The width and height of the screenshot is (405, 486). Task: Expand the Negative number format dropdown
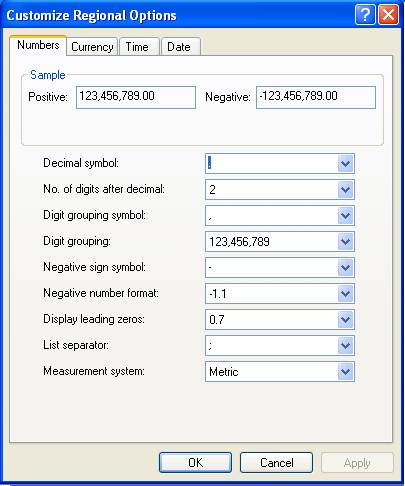point(345,294)
